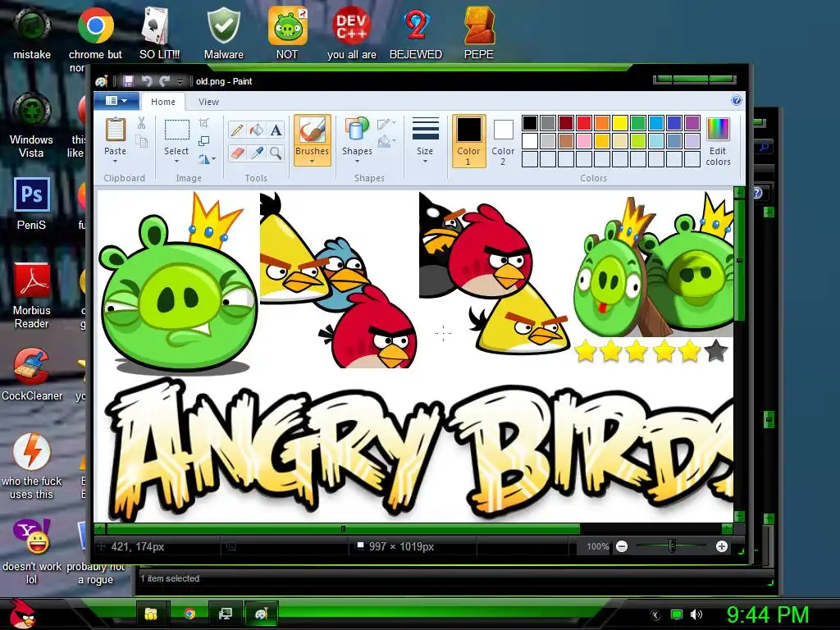Choose the purple color swatch

click(x=692, y=123)
